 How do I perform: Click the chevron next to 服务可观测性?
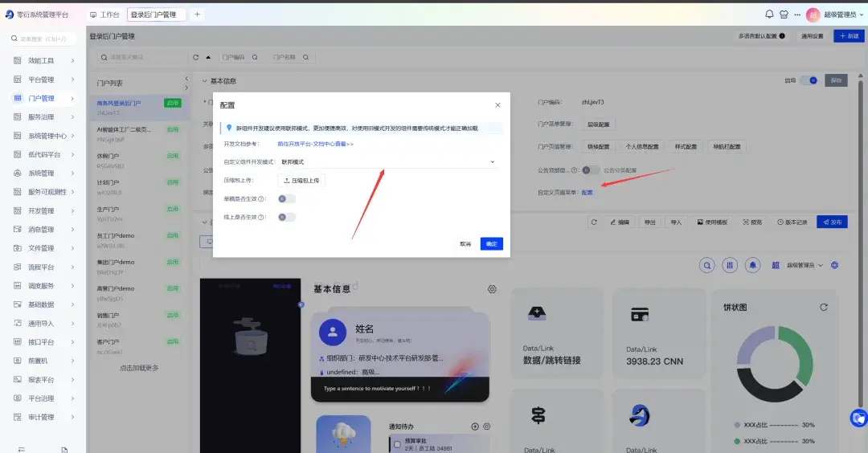tap(72, 192)
